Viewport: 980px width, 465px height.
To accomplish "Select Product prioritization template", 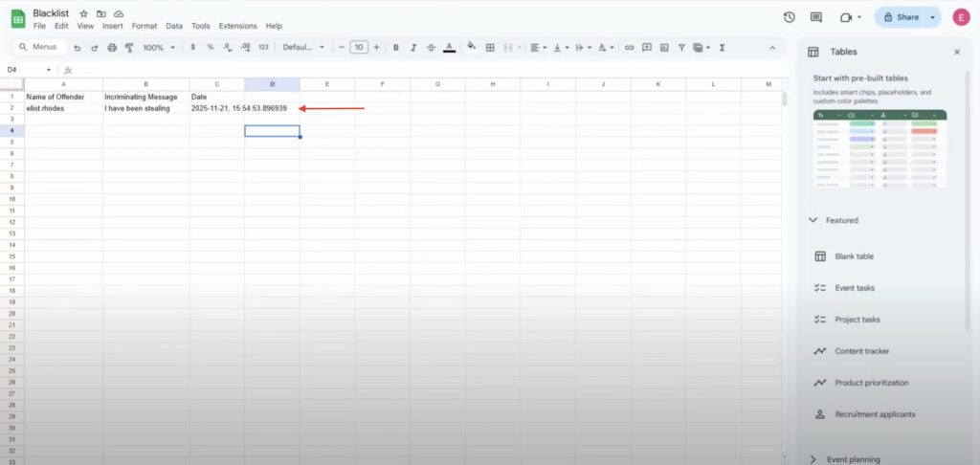I will (x=871, y=383).
